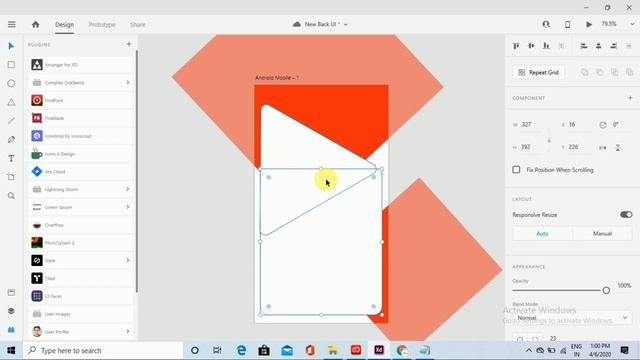Image resolution: width=640 pixels, height=360 pixels.
Task: Click the Y position field showing 226
Action: (580, 147)
